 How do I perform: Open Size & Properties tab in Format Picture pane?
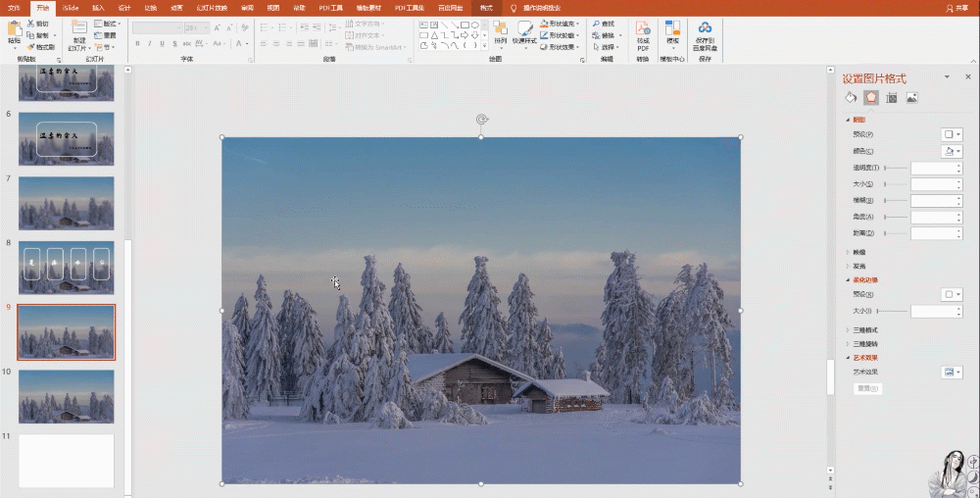tap(892, 97)
